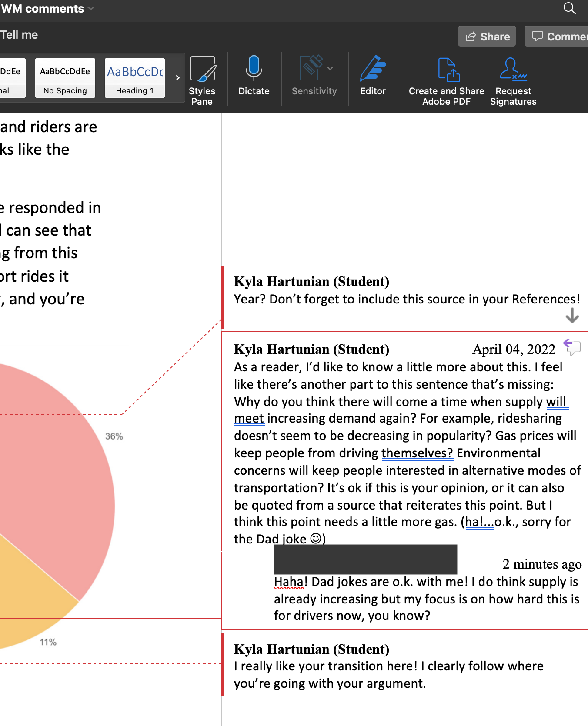
Task: Click in the 'Haha! Dad jokes' reply text
Action: [426, 599]
